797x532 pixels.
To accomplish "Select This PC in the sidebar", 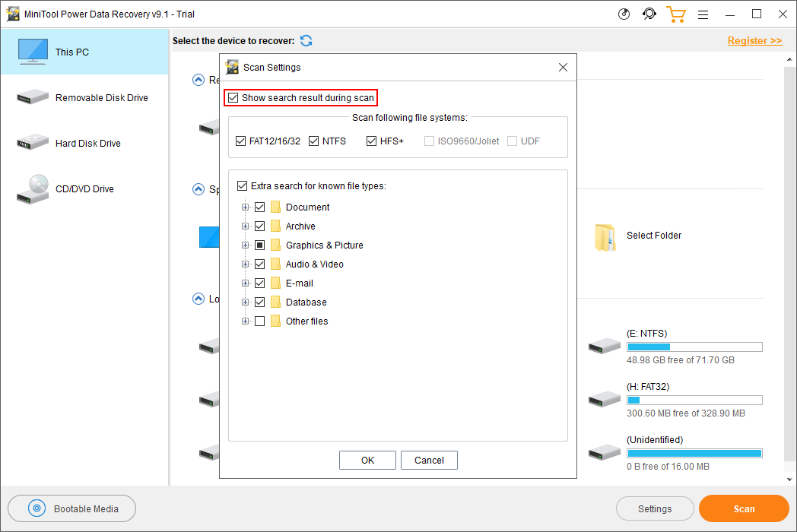I will [84, 52].
